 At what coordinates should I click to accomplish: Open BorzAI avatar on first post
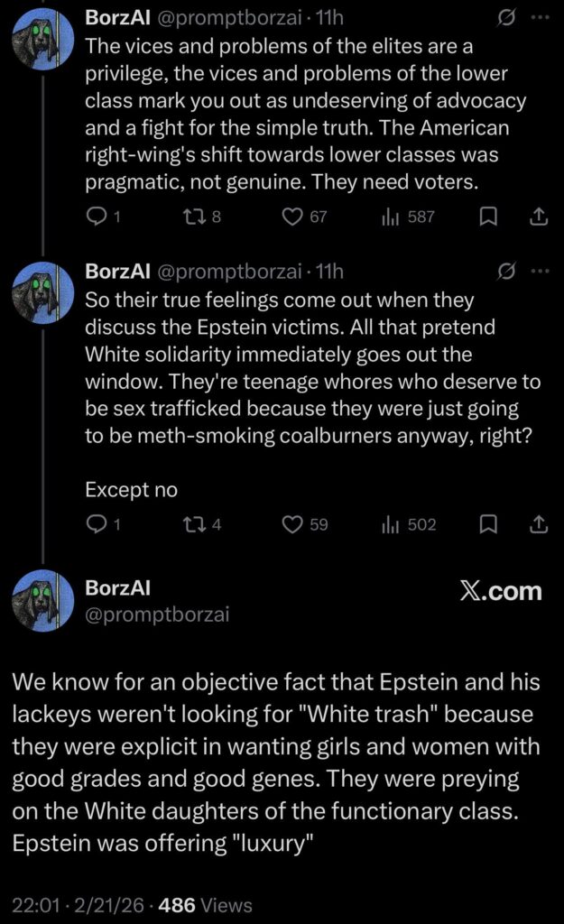43,41
